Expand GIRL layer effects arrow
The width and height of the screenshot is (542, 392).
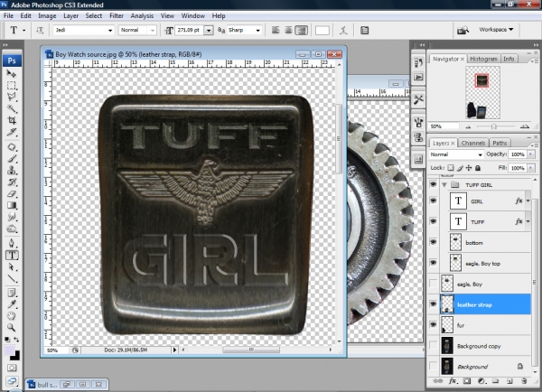[x=528, y=201]
